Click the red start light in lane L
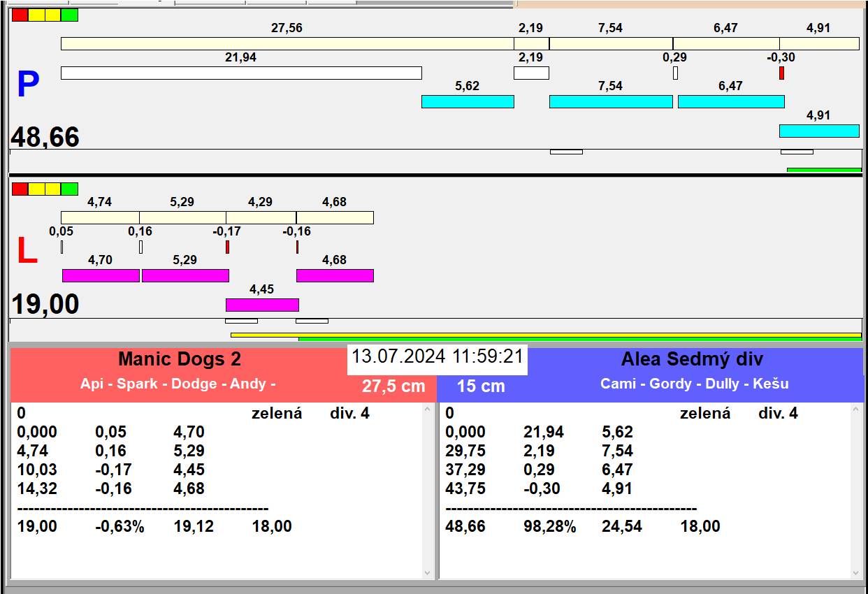Image resolution: width=868 pixels, height=594 pixels. click(x=20, y=189)
